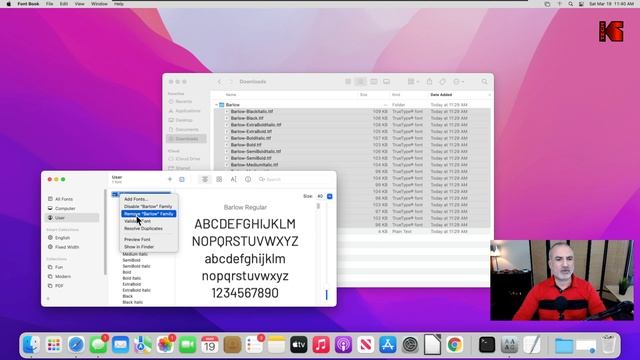Sort Finder list by Date Added
The height and width of the screenshot is (360, 640).
(x=441, y=95)
